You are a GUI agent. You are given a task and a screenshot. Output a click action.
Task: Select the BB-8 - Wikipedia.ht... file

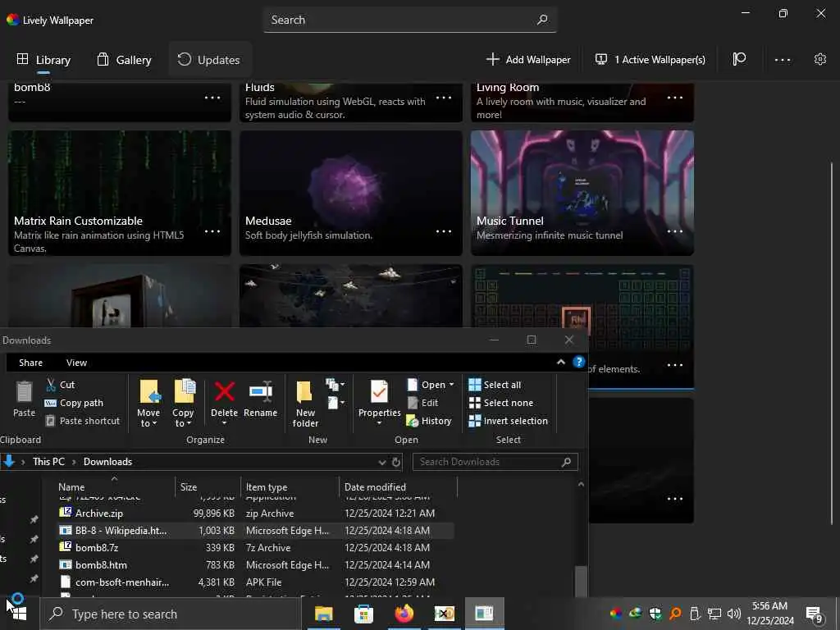(x=256, y=531)
